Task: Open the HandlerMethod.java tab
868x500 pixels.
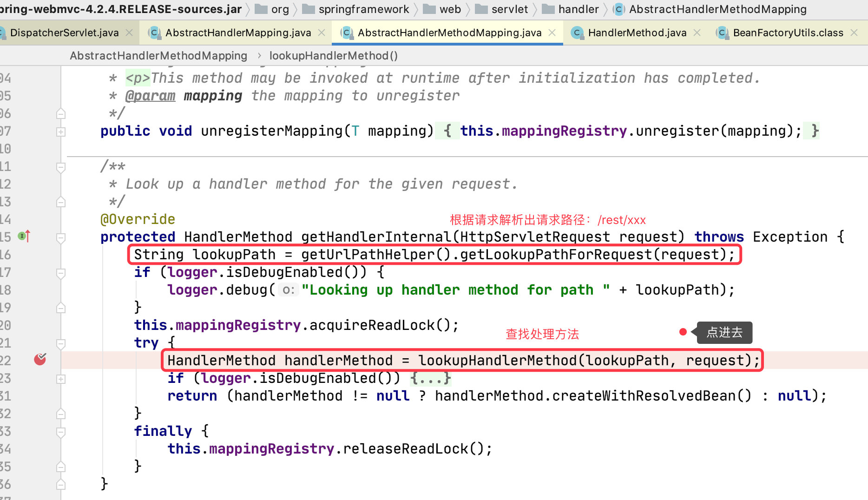Action: pos(637,33)
